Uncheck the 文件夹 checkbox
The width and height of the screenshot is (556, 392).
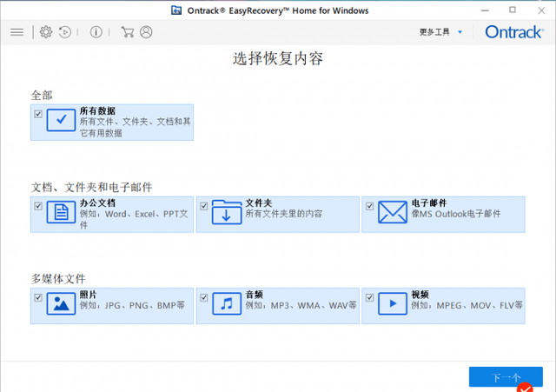[x=204, y=206]
